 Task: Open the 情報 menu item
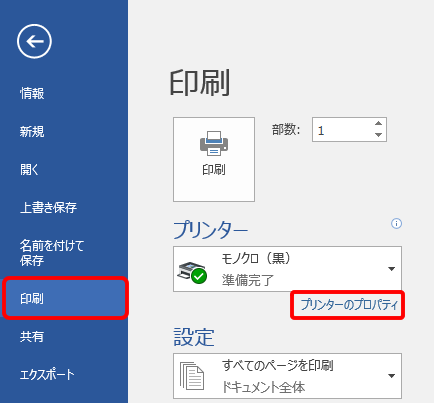coord(32,93)
